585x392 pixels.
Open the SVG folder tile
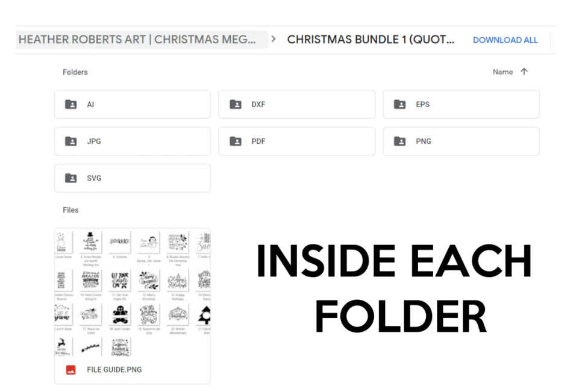pyautogui.click(x=133, y=178)
